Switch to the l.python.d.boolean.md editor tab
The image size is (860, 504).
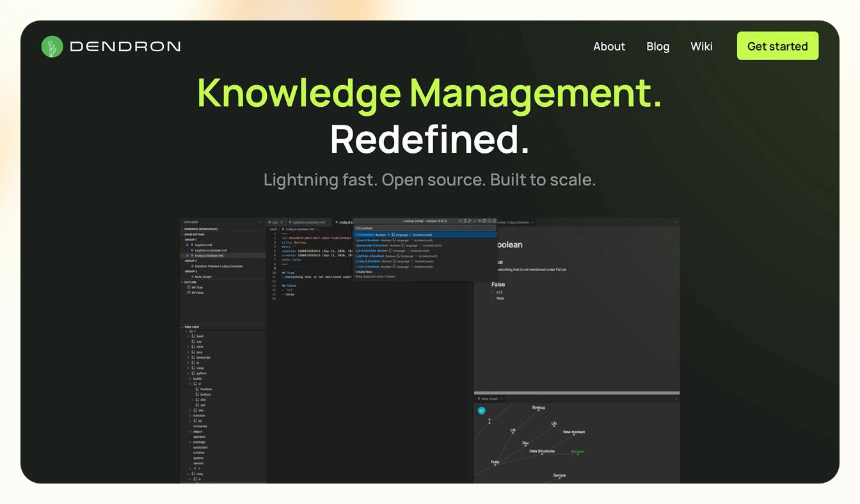click(x=308, y=222)
